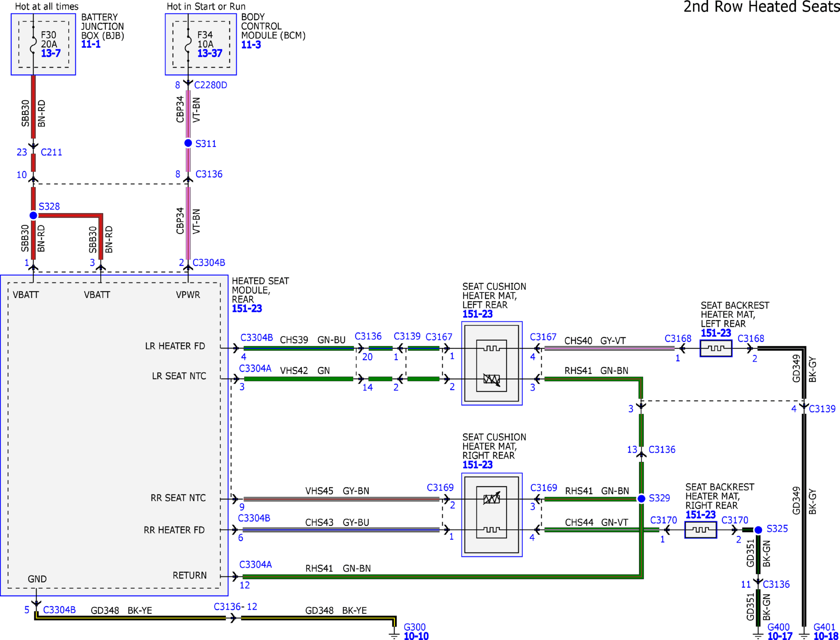This screenshot has width=840, height=640.
Task: Click the F30 20A fuse symbol
Action: pos(34,44)
